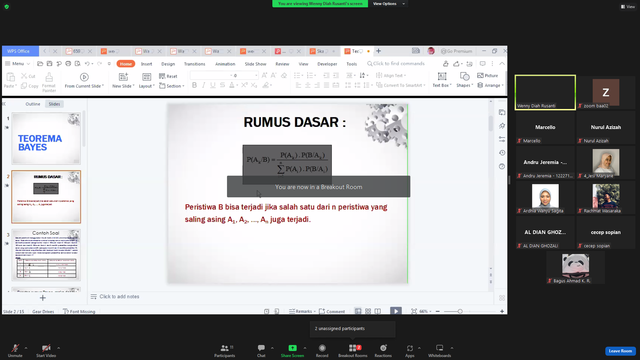Open the Insert ribbon tab
Viewport: 640px width, 360px height.
(147, 64)
